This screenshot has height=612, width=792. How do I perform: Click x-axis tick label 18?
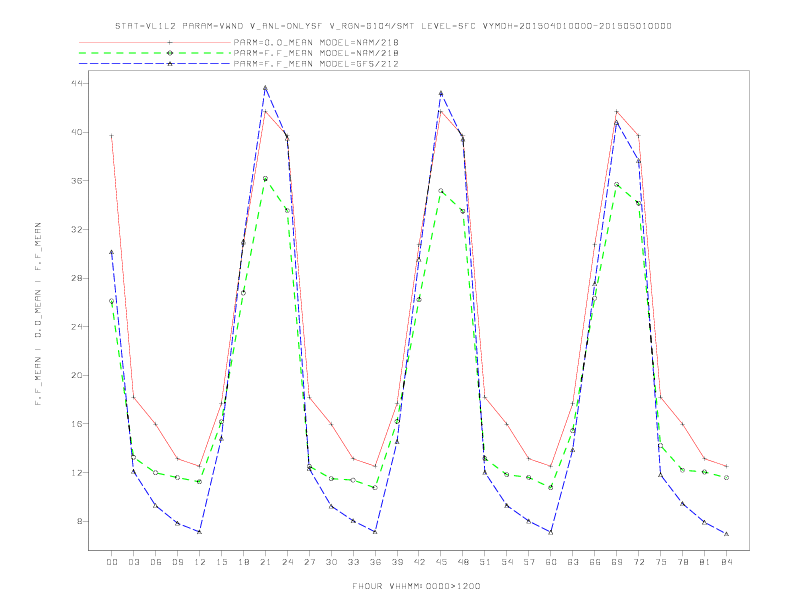coord(243,562)
